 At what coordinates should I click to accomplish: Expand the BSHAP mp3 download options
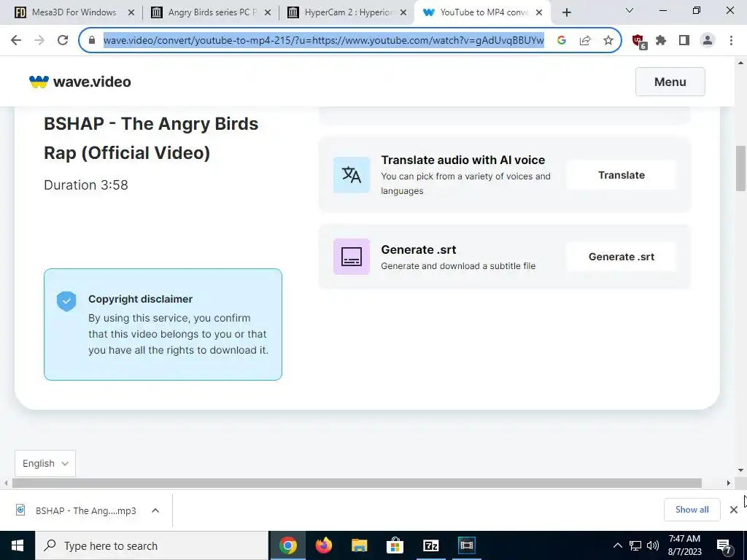(155, 510)
